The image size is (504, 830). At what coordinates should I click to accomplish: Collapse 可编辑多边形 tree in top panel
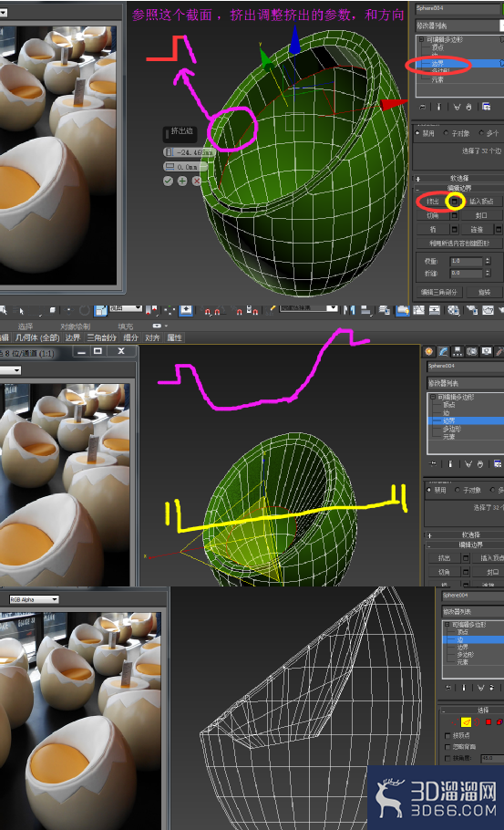421,40
